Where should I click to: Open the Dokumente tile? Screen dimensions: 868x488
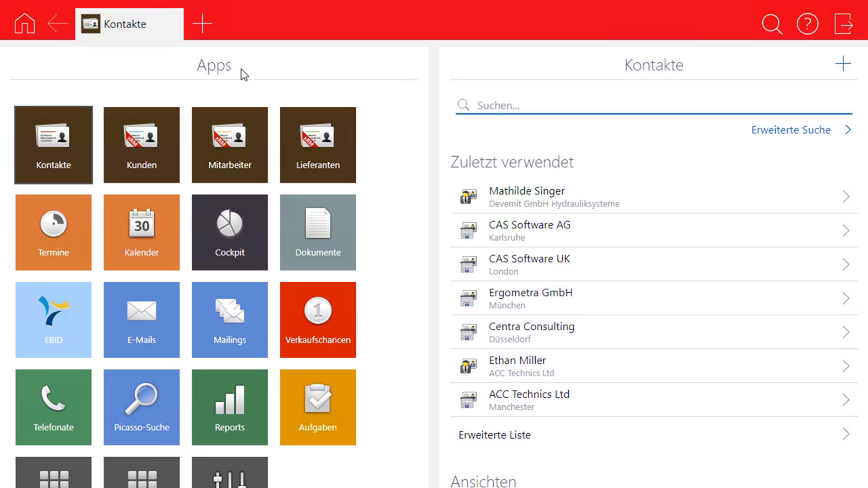pos(318,232)
